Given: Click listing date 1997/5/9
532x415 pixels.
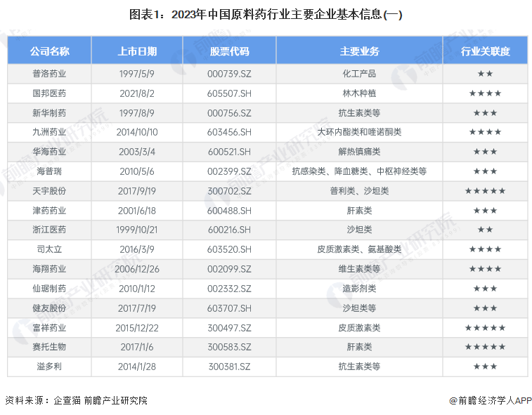Looking at the screenshot, I should pyautogui.click(x=137, y=74).
